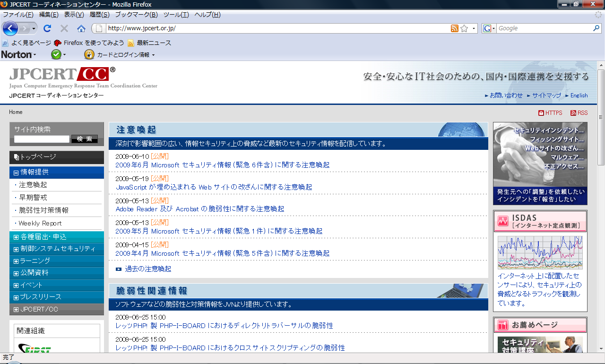Viewport: 605px width, 364px height.
Task: Open the Norton checkmark dropdown arrow
Action: click(x=64, y=55)
